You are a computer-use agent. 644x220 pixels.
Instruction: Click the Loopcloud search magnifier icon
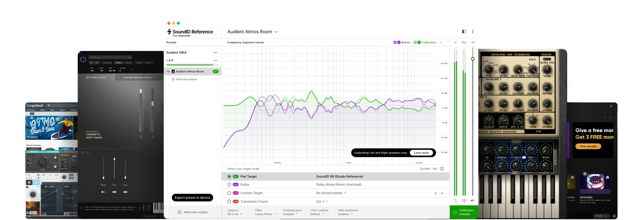(x=49, y=105)
